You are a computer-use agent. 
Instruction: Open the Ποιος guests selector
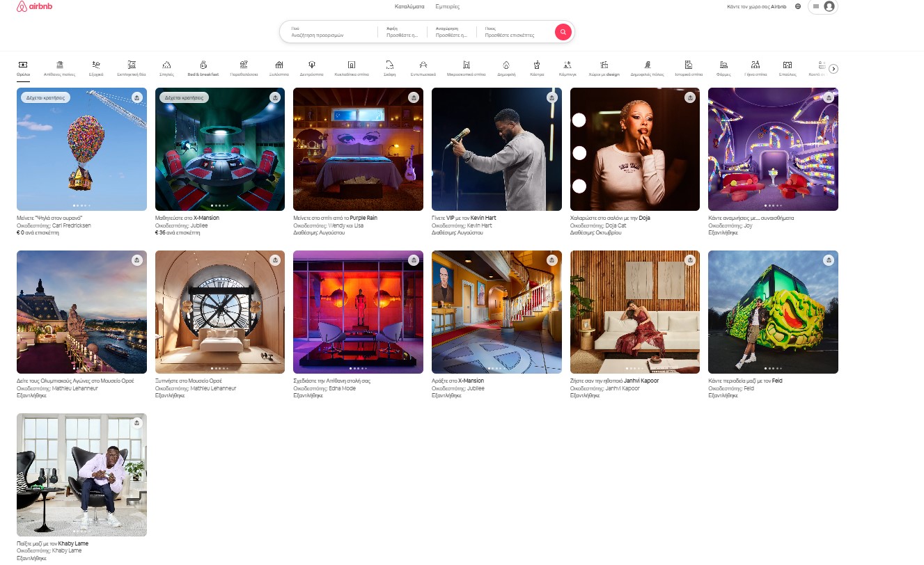516,31
